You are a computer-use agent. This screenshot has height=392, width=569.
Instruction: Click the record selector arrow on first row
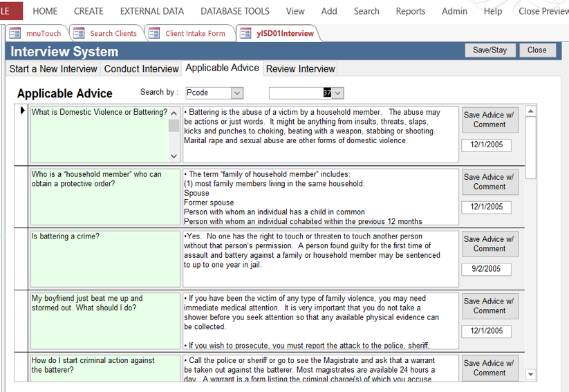[x=23, y=111]
